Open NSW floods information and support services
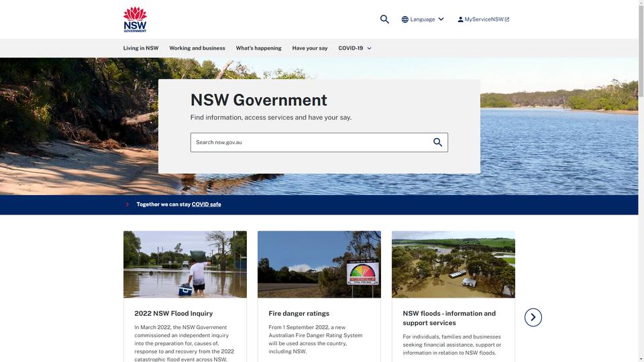 coord(449,318)
